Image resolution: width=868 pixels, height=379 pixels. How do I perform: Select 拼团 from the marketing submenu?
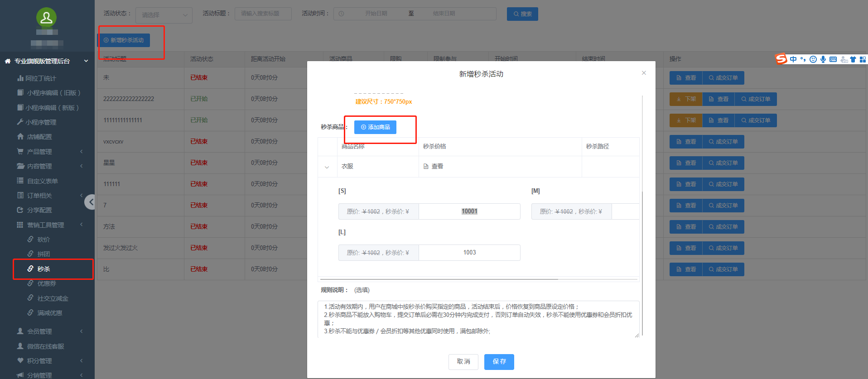(43, 254)
